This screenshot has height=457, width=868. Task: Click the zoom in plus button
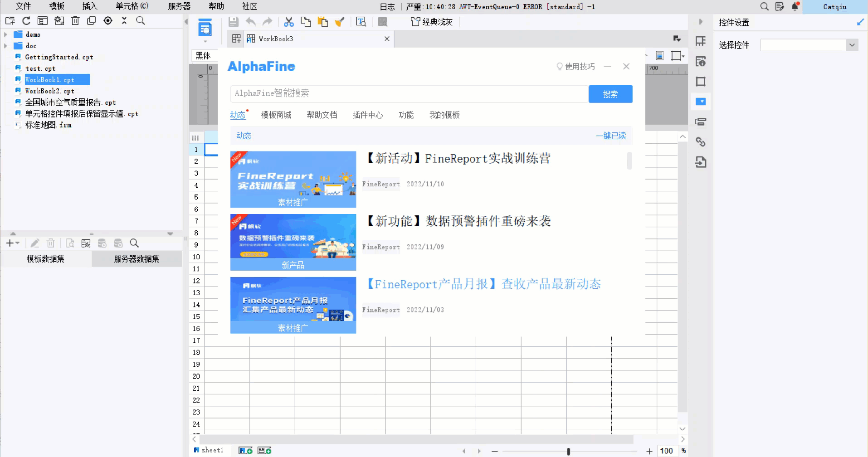649,451
